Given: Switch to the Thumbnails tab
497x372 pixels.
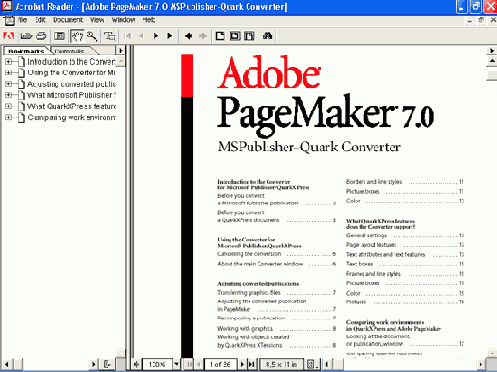Looking at the screenshot, I should pyautogui.click(x=70, y=51).
